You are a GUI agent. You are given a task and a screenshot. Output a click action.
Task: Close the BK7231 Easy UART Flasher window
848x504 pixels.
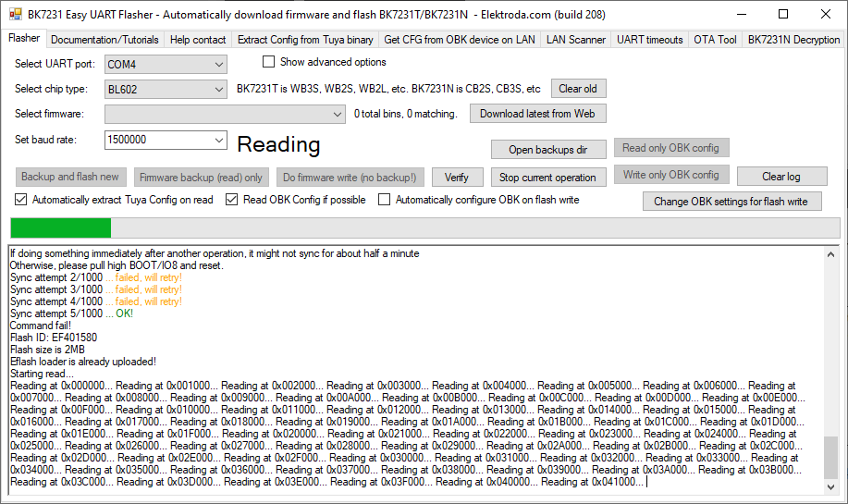(x=825, y=14)
